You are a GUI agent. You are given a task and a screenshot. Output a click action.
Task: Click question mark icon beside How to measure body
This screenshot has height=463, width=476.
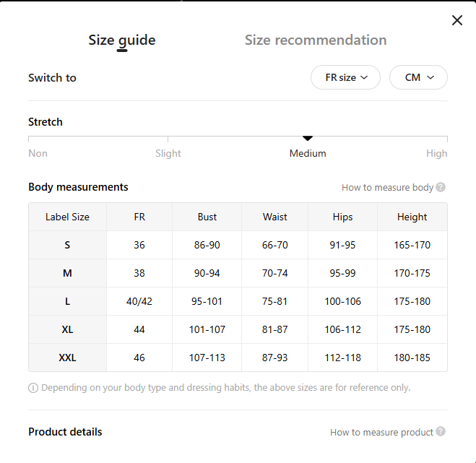click(x=441, y=187)
